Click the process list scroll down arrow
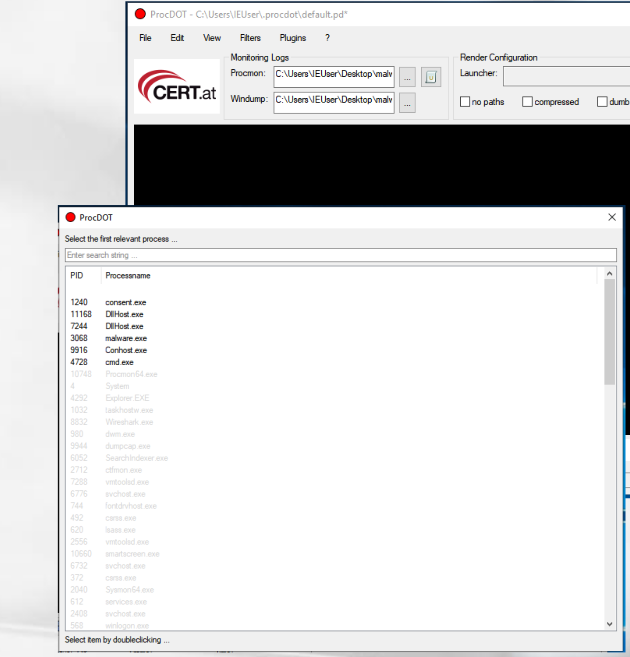The image size is (630, 657). point(609,624)
